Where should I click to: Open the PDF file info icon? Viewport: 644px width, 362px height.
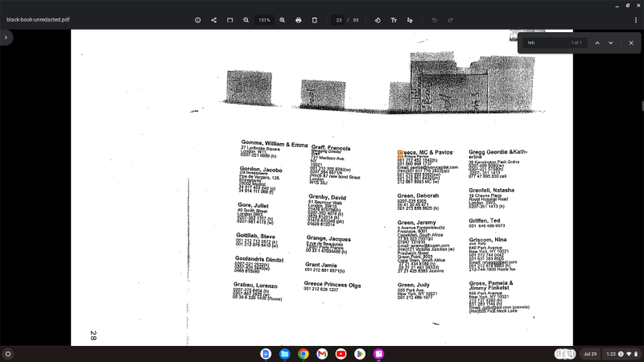coord(198,19)
